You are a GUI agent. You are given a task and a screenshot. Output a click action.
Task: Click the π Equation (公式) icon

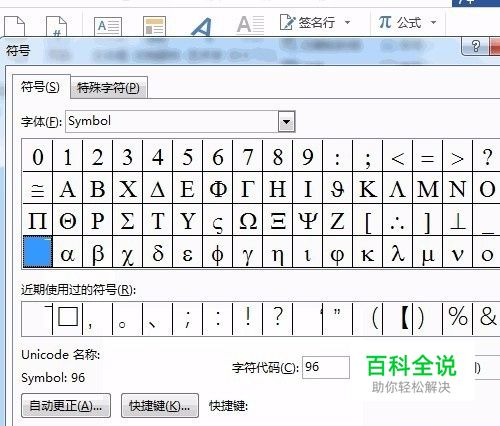tap(385, 22)
